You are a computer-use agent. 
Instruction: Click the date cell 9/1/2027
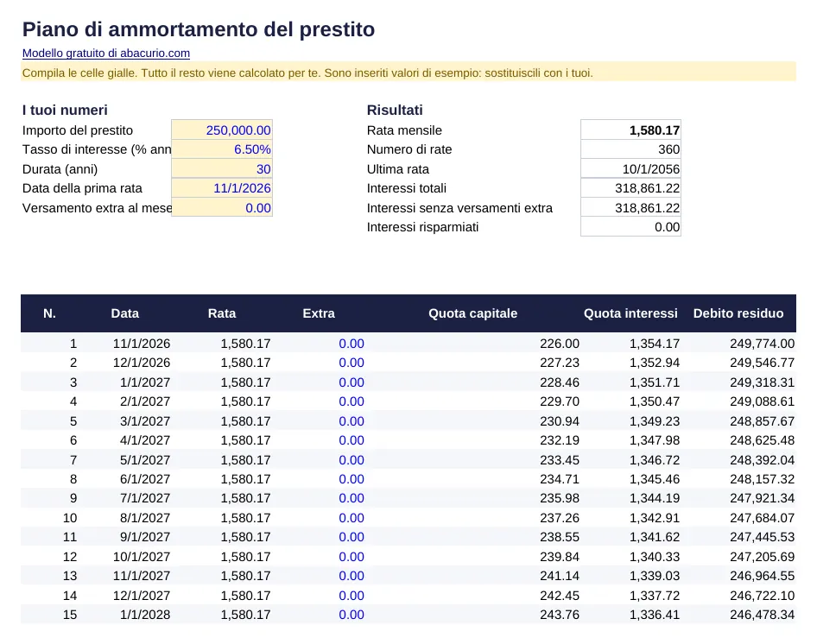click(x=145, y=537)
